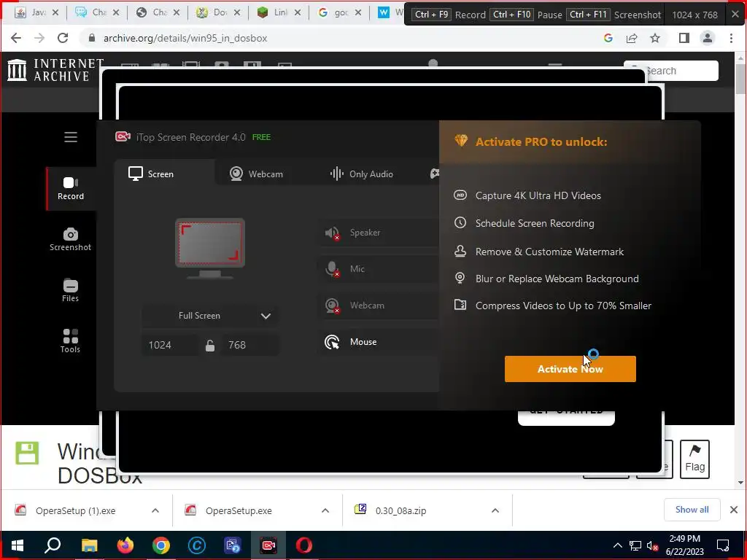Click the Internet Archive logo
Screen dimensions: 747x560
click(55, 70)
